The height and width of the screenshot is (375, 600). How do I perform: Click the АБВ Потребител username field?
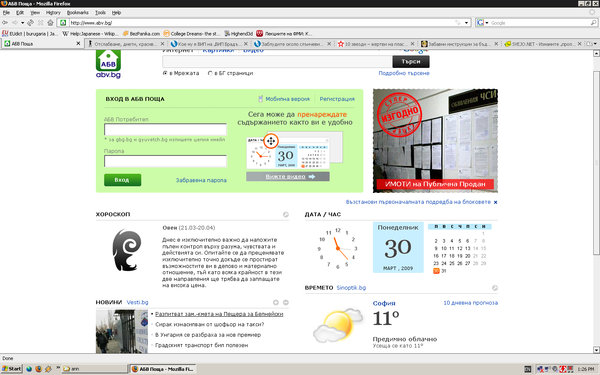pyautogui.click(x=165, y=130)
